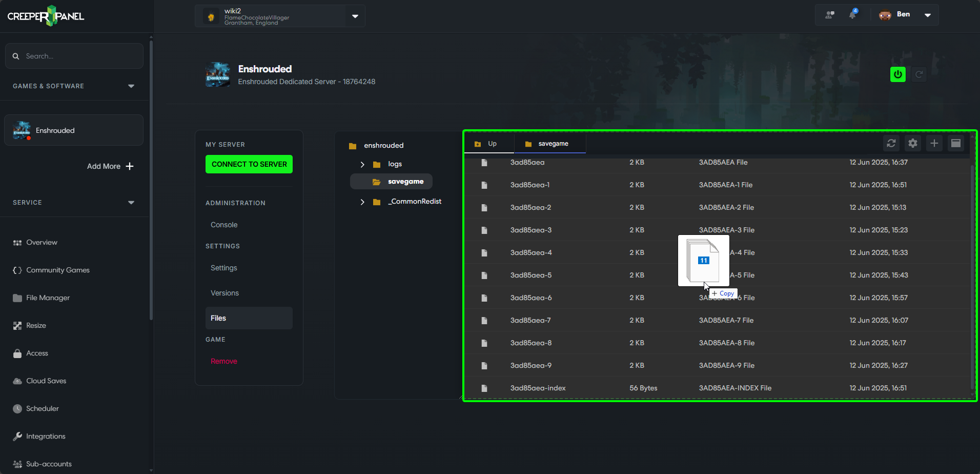
Task: Open file manager settings gear
Action: coord(913,143)
